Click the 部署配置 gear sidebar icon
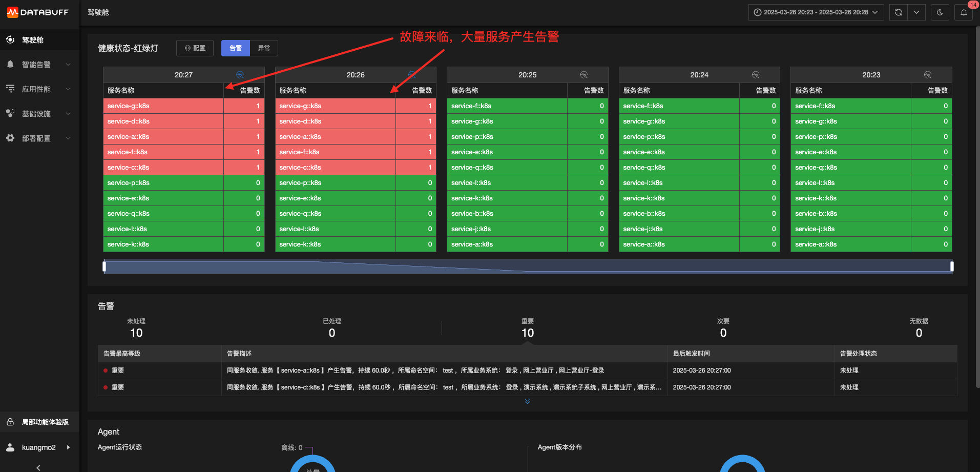The height and width of the screenshot is (472, 980). [x=10, y=138]
